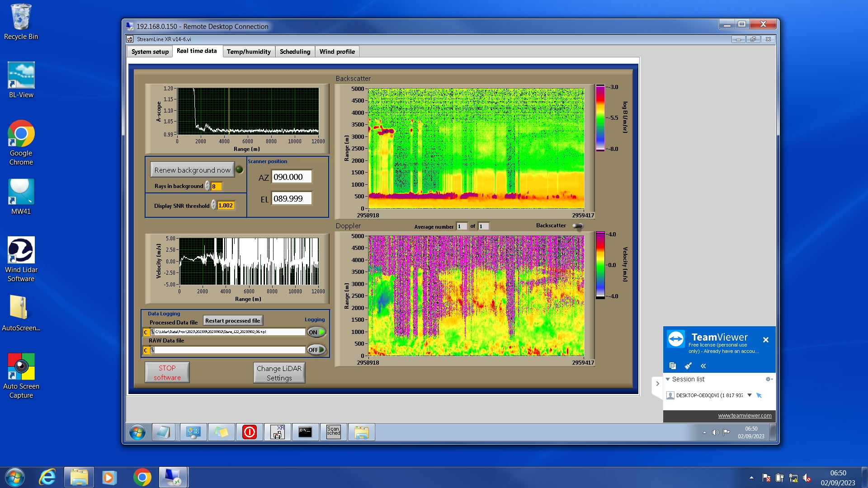The width and height of the screenshot is (868, 488).
Task: Click the AZ scanner position field
Action: 292,177
